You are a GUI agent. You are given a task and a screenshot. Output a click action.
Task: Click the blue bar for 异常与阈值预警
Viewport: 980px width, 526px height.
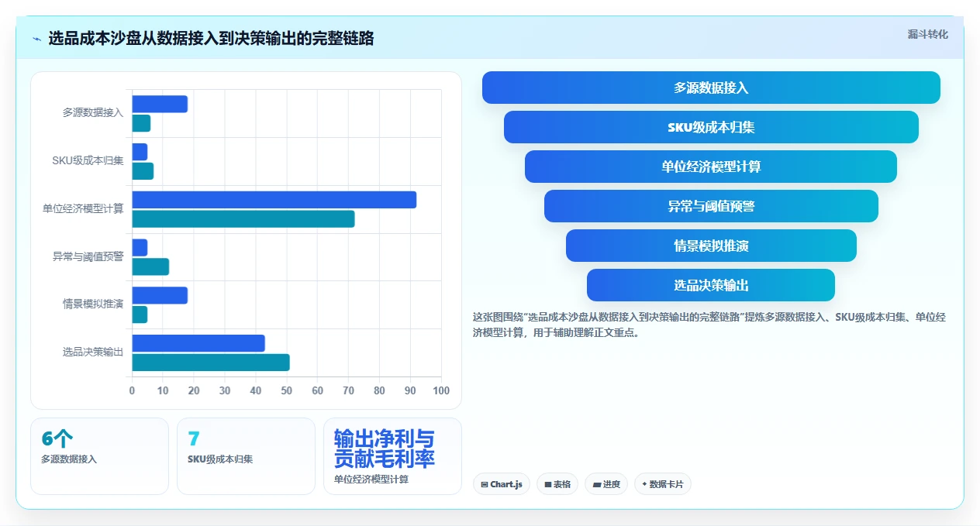(x=140, y=247)
